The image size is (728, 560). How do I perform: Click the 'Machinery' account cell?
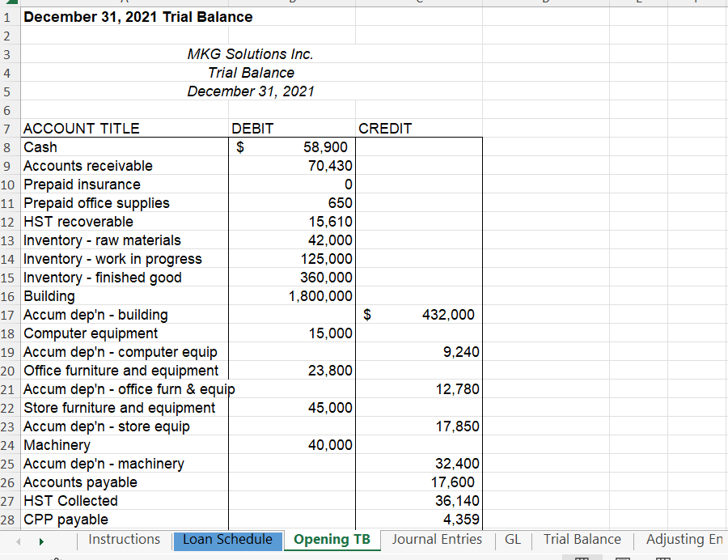(x=125, y=445)
